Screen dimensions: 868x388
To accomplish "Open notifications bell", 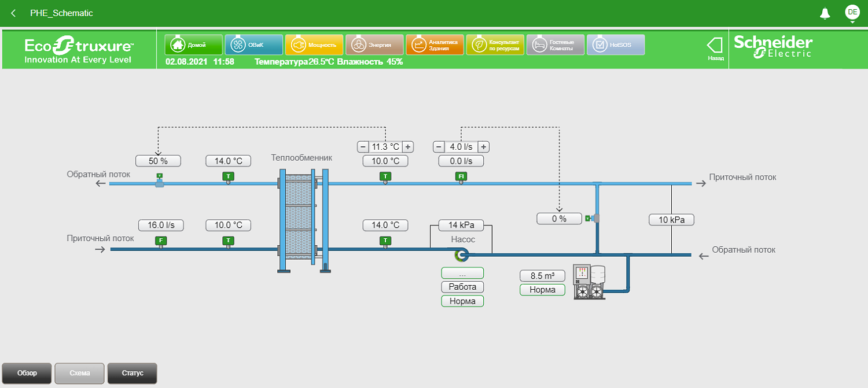I will point(825,13).
